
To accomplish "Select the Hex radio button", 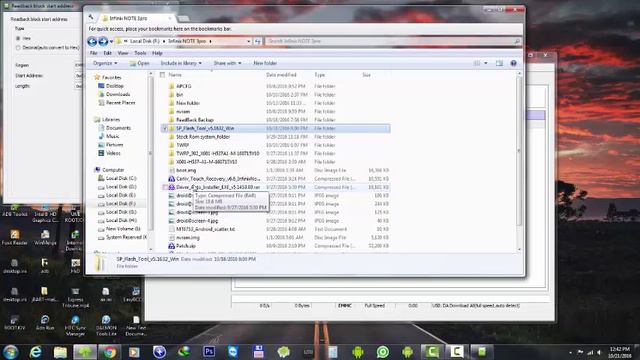I will point(18,38).
